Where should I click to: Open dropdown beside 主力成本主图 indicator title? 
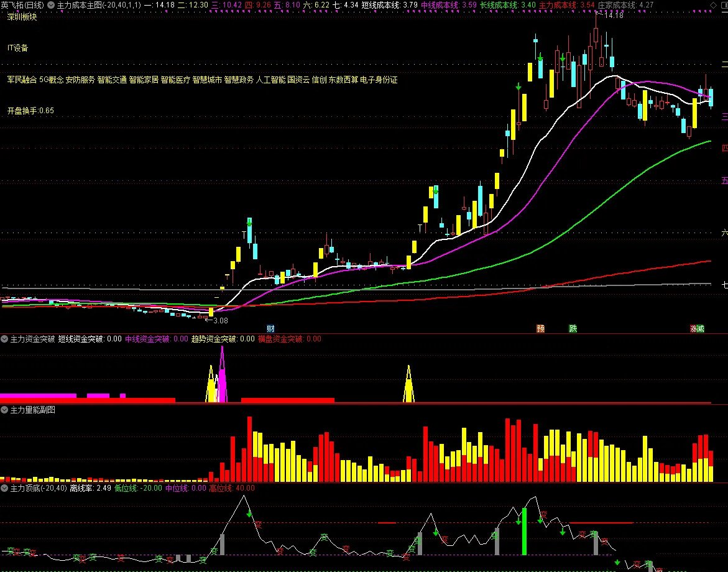click(51, 4)
